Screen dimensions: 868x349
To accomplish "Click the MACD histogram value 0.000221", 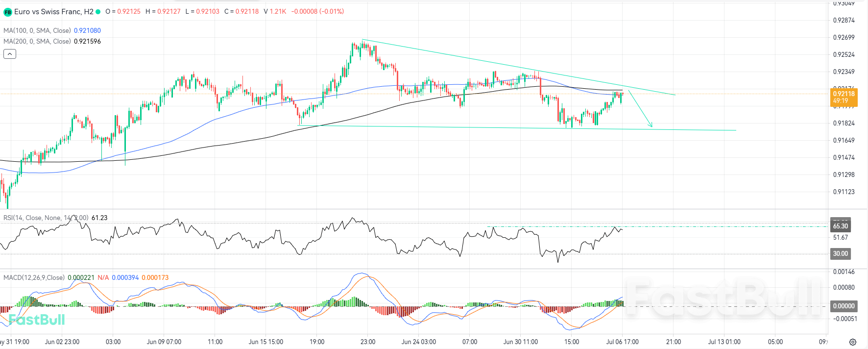I will 81,277.
